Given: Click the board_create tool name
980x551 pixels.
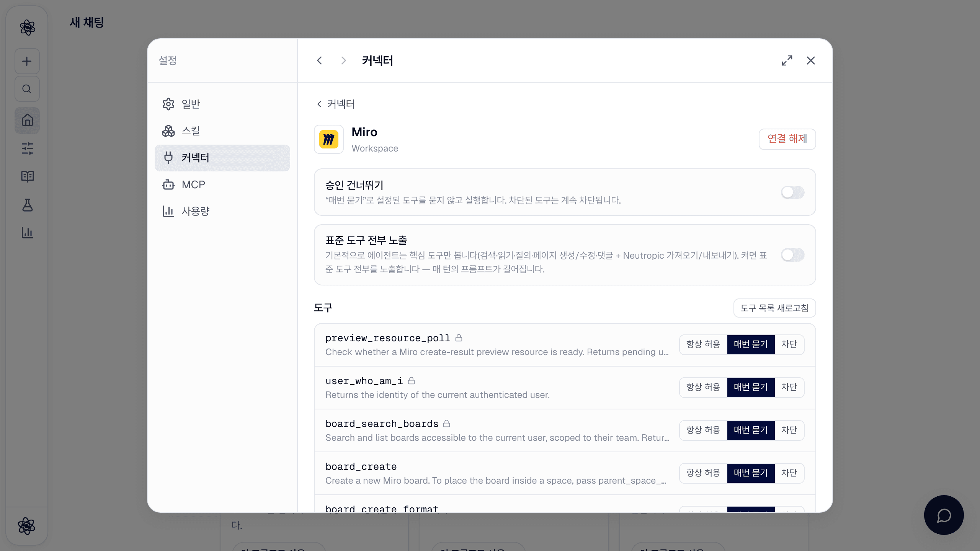Looking at the screenshot, I should pos(361,466).
